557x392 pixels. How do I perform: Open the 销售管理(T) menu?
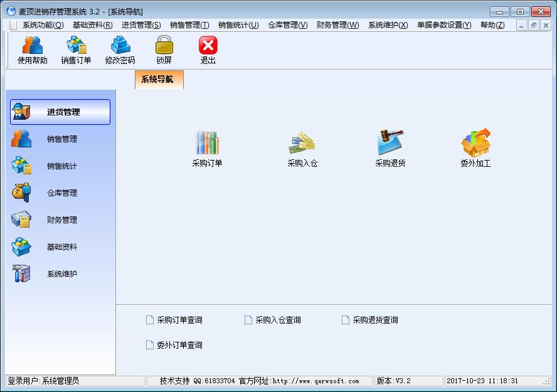(x=189, y=25)
